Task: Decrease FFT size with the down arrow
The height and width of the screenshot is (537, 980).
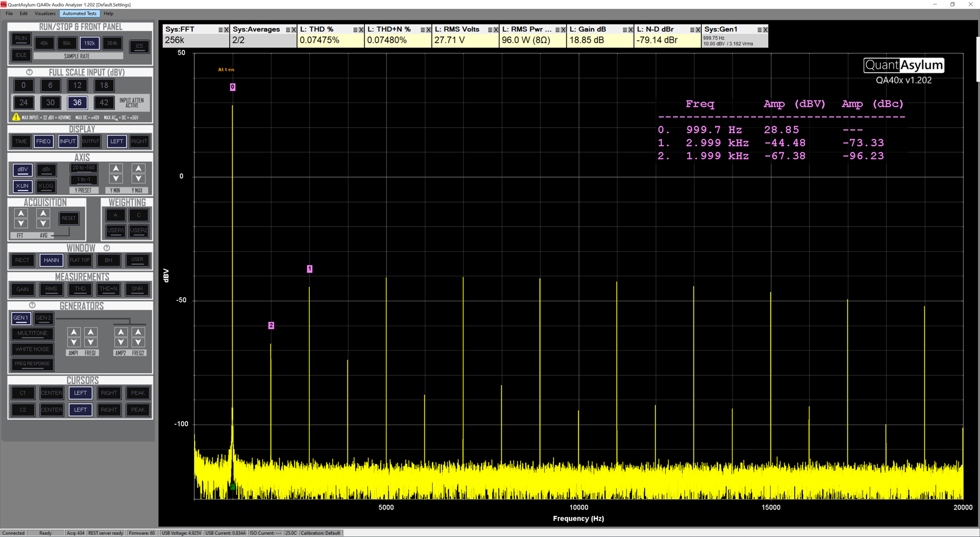Action: click(21, 224)
